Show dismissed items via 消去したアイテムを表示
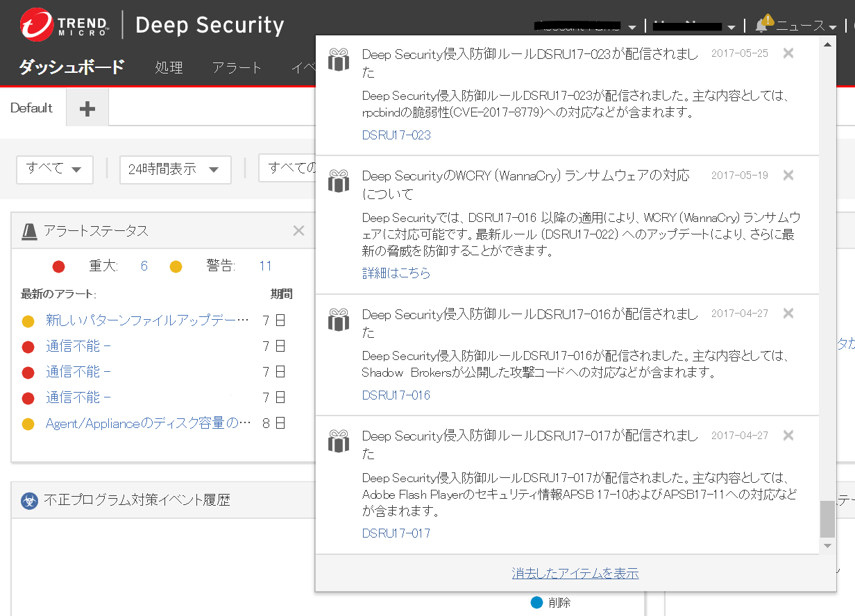This screenshot has height=616, width=855. [x=575, y=574]
